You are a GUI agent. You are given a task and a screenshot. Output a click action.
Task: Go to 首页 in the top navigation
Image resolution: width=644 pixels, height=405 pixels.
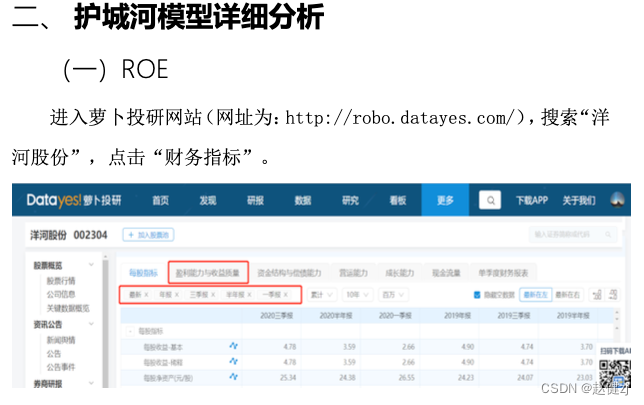coord(161,200)
